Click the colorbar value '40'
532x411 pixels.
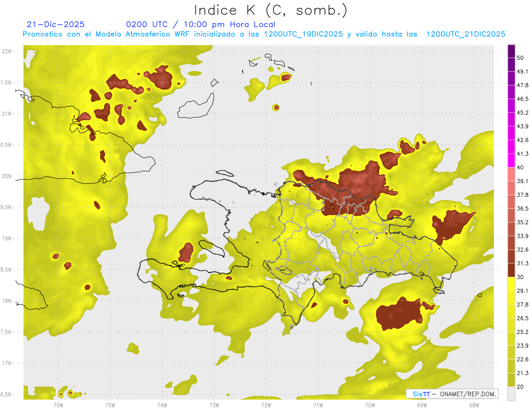521,168
